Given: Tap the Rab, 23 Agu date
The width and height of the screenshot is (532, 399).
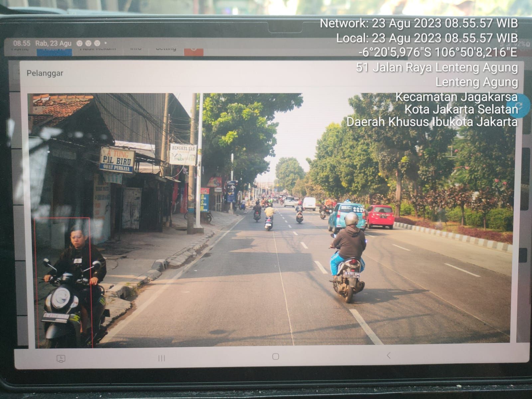Looking at the screenshot, I should click(53, 43).
